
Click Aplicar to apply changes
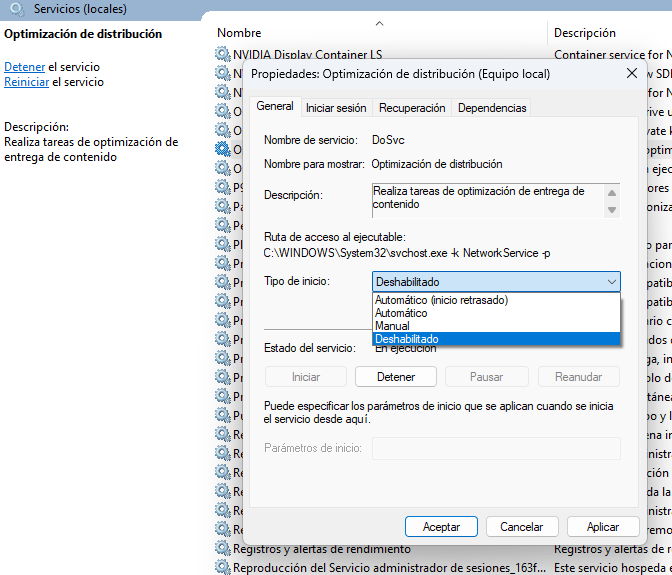[x=602, y=526]
